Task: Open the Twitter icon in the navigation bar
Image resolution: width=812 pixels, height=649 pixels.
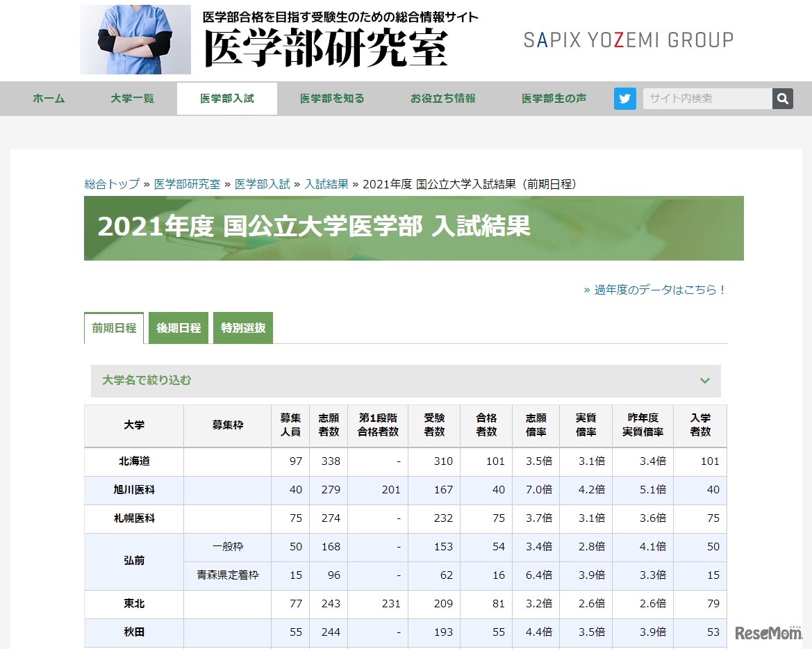Action: [624, 99]
